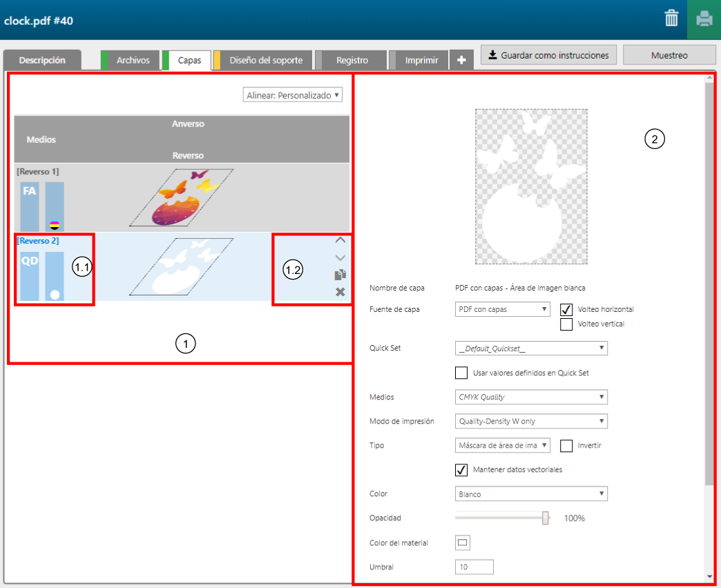Switch to the Archivos tab
721x588 pixels.
pos(133,60)
